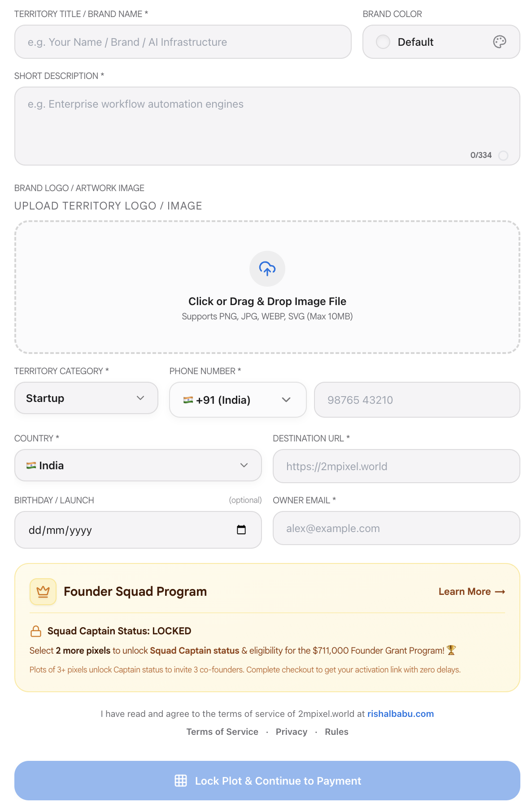532x812 pixels.
Task: Open the calendar picker icon
Action: [x=241, y=530]
